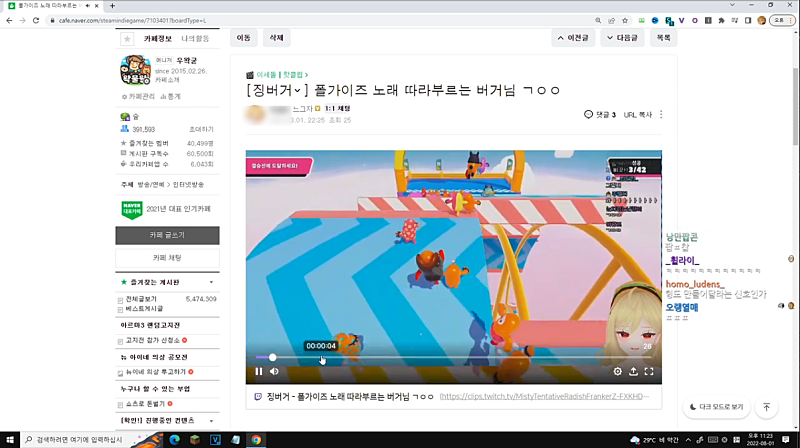Select the 카페정보 tab
Viewport: 800px width, 448px height.
(158, 39)
